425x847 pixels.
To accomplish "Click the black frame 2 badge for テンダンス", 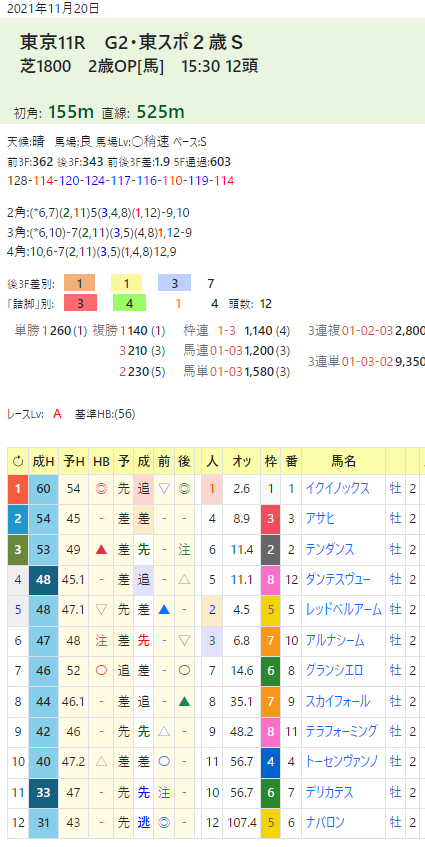I will click(x=271, y=549).
